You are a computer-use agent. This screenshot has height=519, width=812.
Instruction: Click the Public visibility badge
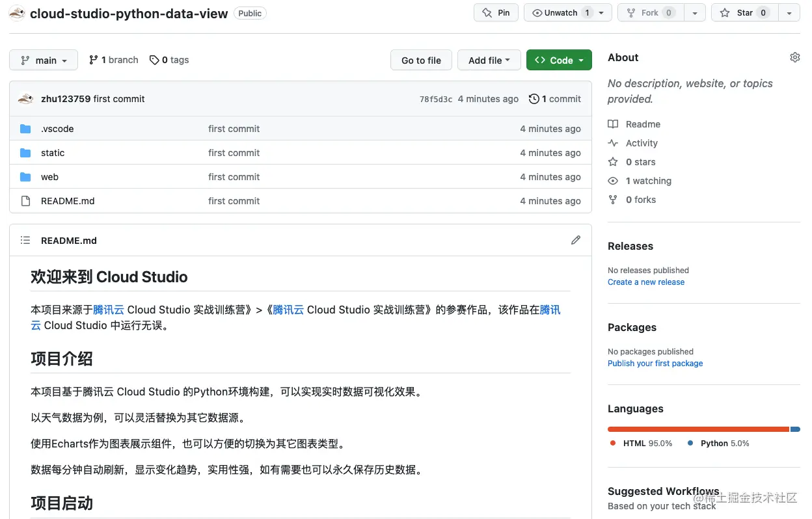(250, 13)
